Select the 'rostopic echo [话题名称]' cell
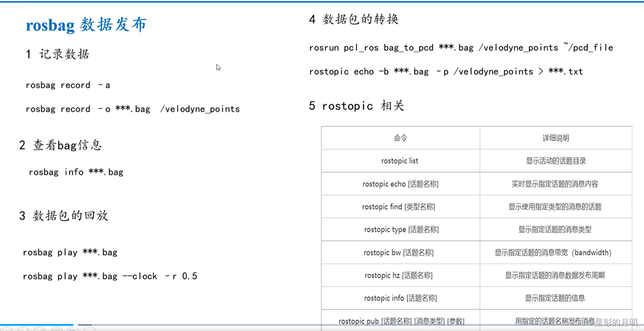Screen dimensions: 644x331 (399, 184)
